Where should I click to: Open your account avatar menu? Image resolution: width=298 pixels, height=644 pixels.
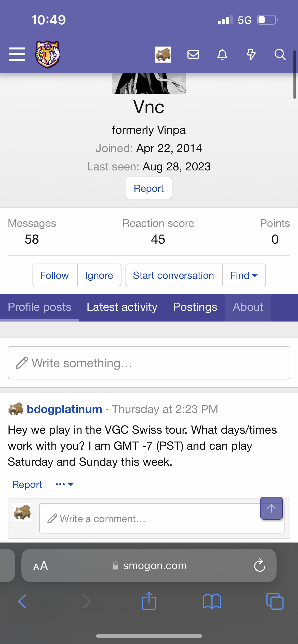(163, 54)
